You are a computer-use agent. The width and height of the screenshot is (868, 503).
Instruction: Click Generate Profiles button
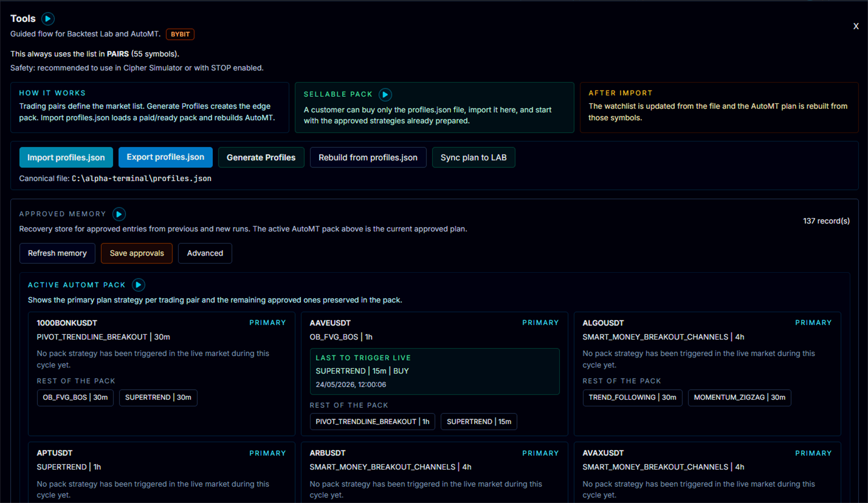coord(261,157)
